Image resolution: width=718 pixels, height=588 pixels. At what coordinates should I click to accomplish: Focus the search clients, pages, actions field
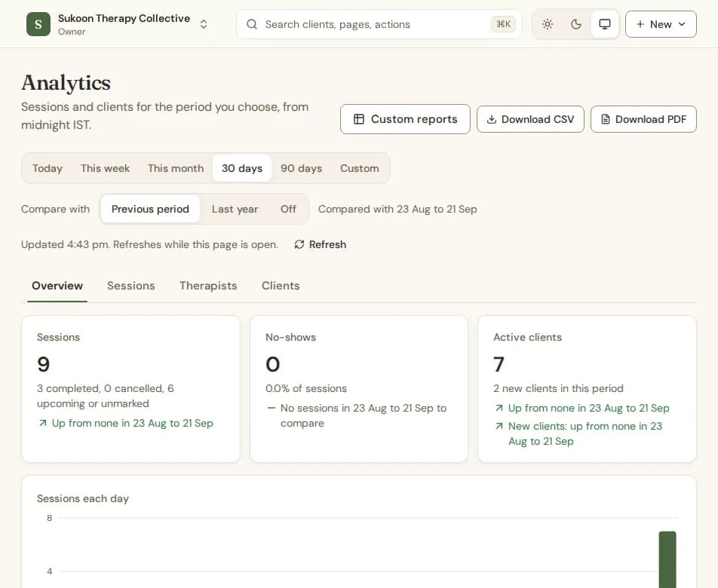pos(379,24)
